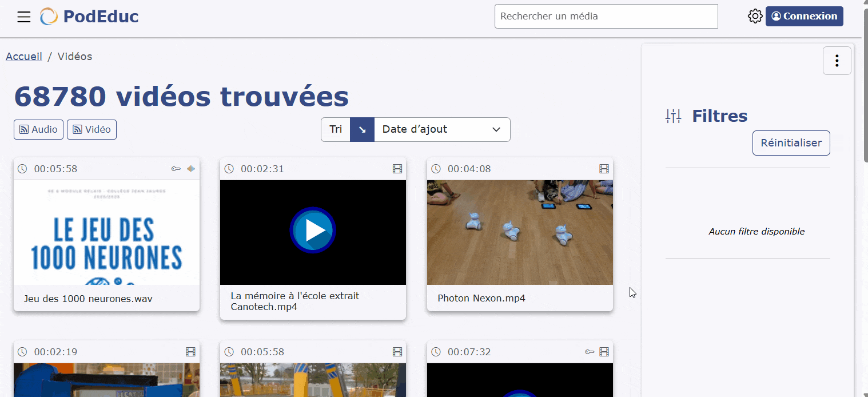Click the 68780 vidéos trouvées heading
Image resolution: width=868 pixels, height=397 pixels.
pyautogui.click(x=181, y=96)
